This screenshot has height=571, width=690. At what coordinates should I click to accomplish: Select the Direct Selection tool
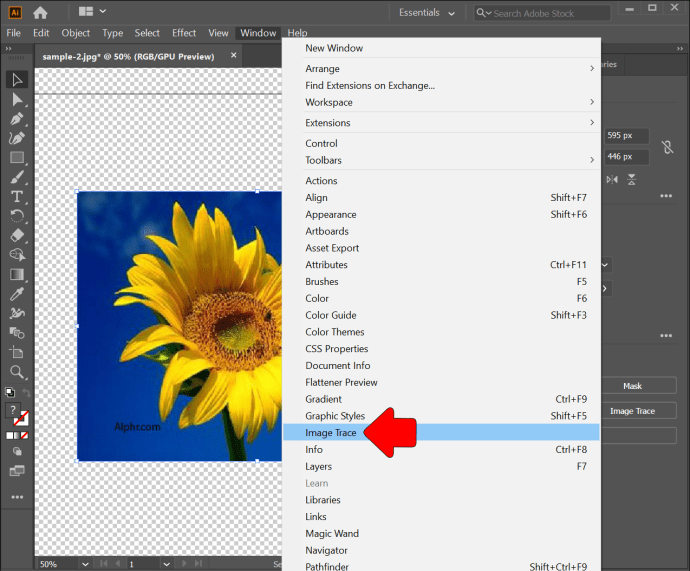17,99
